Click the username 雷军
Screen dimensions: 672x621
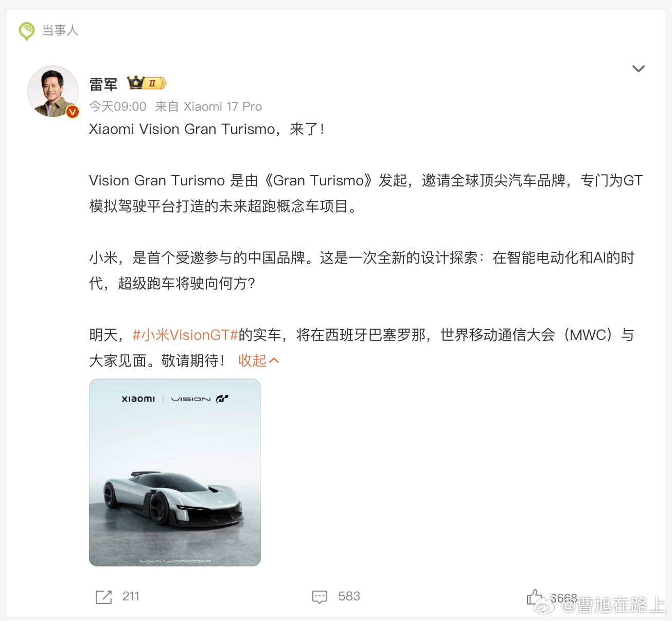pos(103,84)
